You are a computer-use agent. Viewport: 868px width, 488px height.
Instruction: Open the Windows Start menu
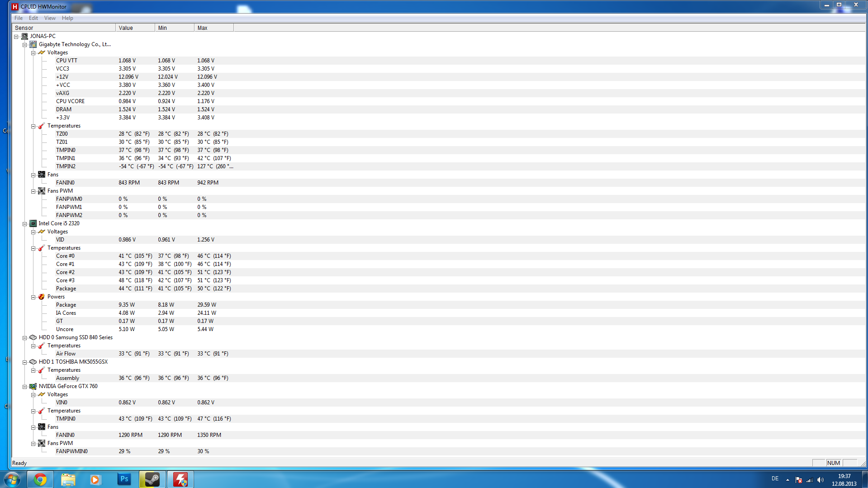tap(12, 479)
